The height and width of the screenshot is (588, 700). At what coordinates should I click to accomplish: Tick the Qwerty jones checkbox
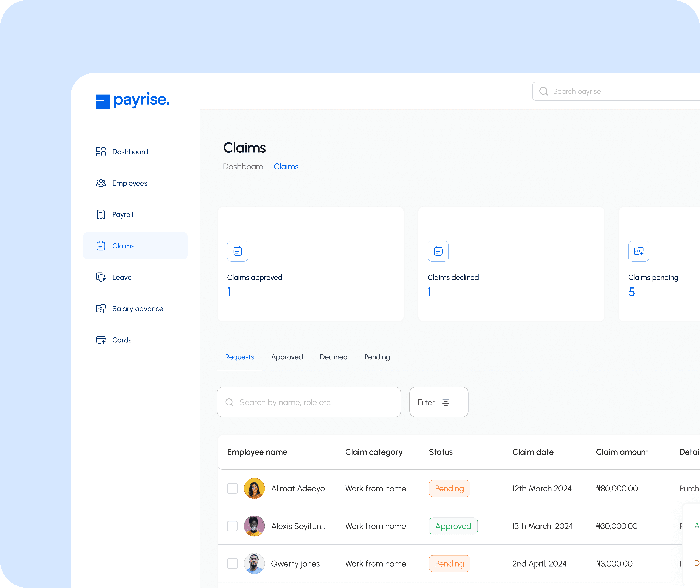tap(232, 564)
